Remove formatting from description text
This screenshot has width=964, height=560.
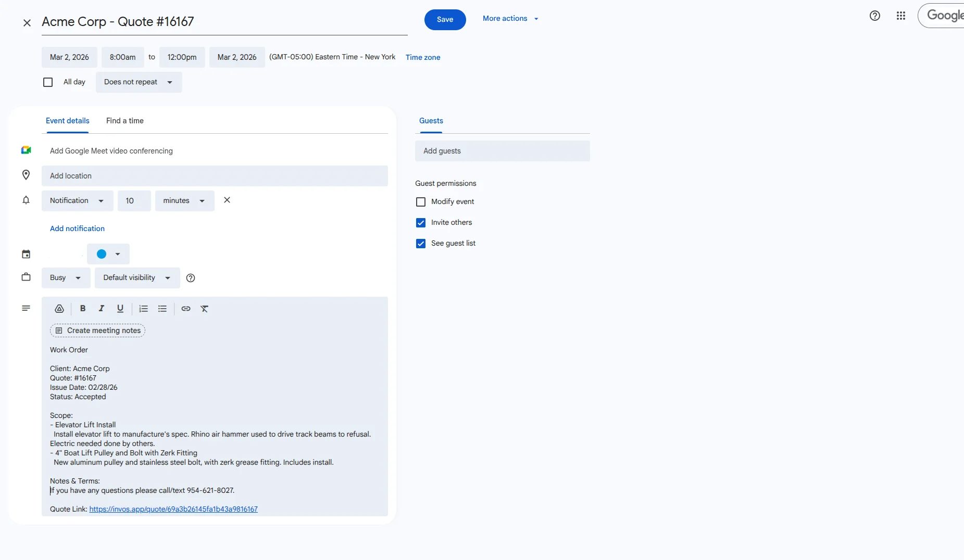pyautogui.click(x=205, y=309)
